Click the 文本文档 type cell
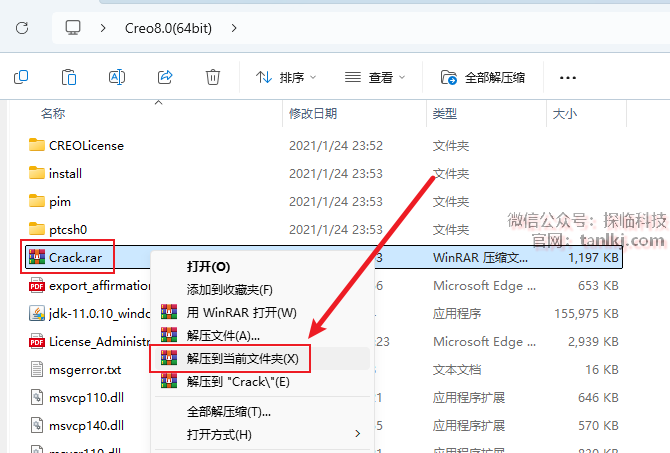670x453 pixels. point(457,370)
